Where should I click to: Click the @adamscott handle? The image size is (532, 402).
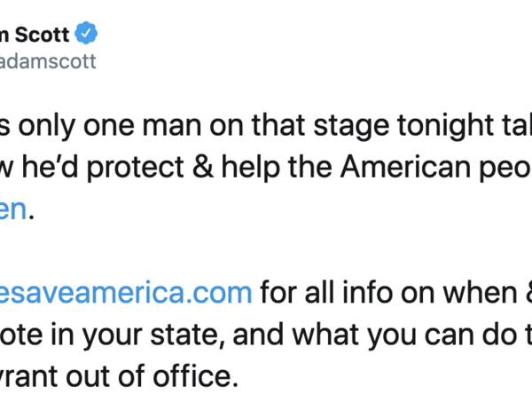pyautogui.click(x=49, y=61)
